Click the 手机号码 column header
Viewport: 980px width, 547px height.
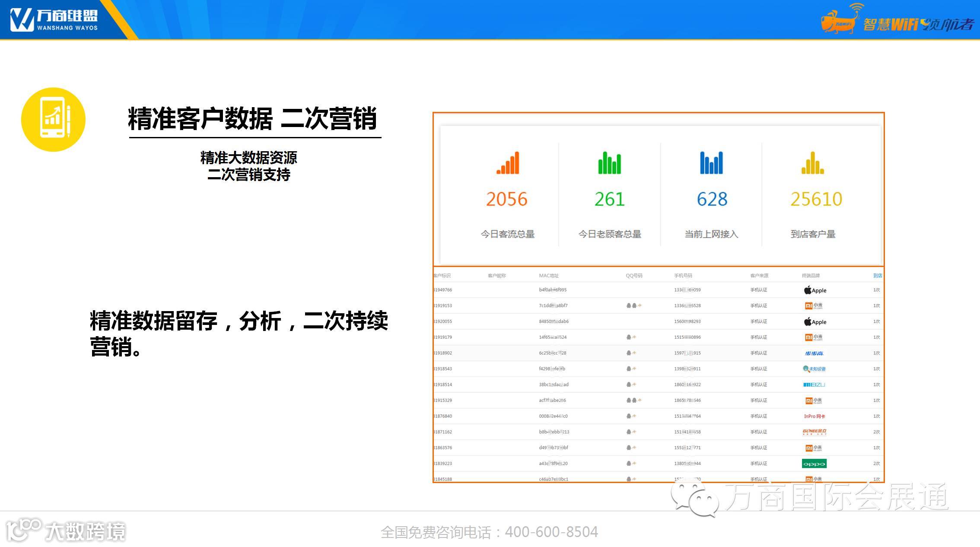[x=683, y=276]
